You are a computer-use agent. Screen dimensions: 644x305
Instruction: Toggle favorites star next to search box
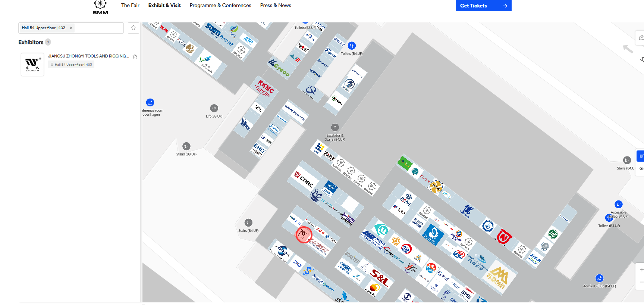pyautogui.click(x=133, y=28)
